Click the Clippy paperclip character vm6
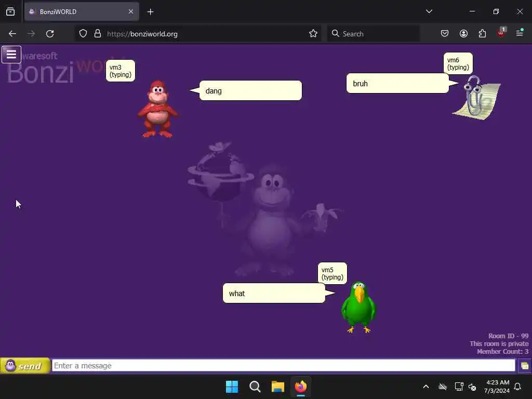The height and width of the screenshot is (399, 532). point(477,97)
